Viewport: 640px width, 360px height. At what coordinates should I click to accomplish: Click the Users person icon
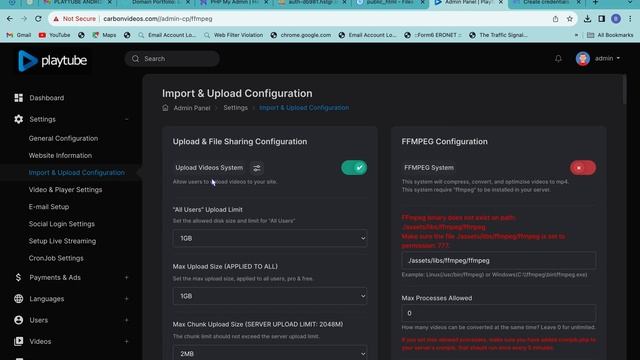coord(18,320)
